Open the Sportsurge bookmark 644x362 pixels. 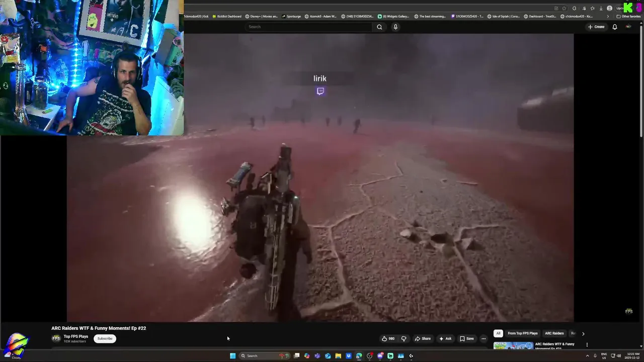[x=291, y=16]
